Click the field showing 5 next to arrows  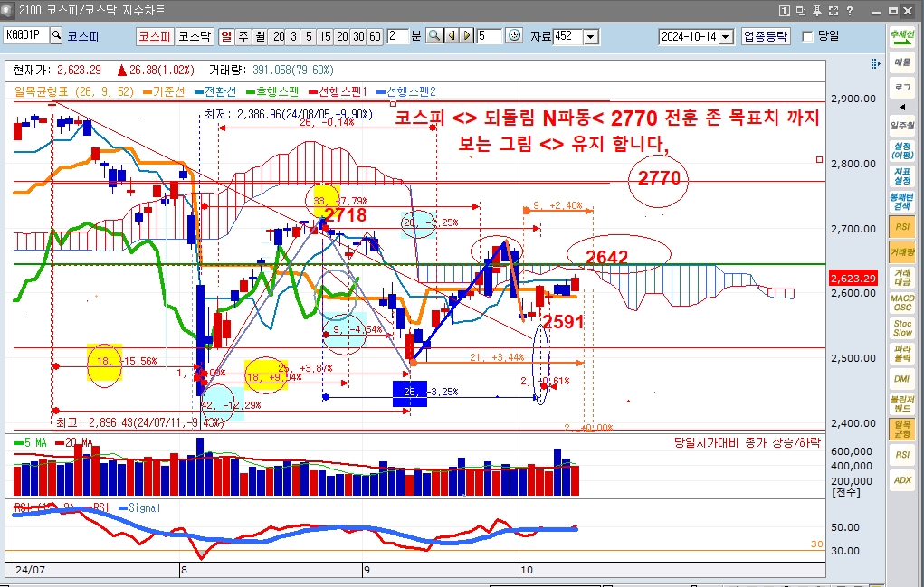tap(489, 36)
